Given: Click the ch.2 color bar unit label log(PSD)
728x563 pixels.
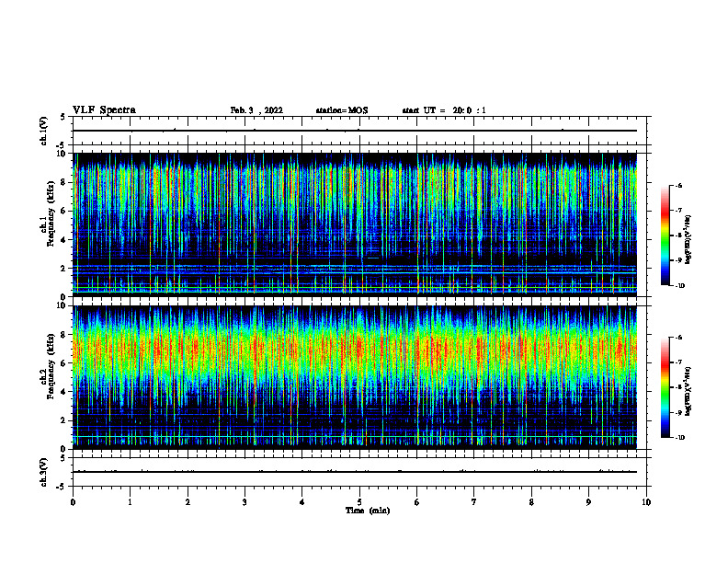Looking at the screenshot, I should (x=688, y=391).
